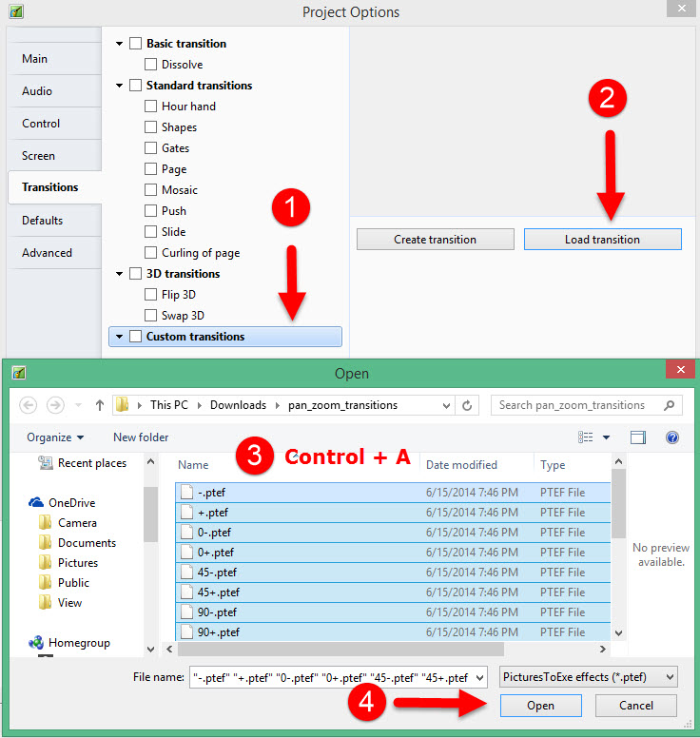Change the file view layout icon
The width and height of the screenshot is (700, 738).
(587, 437)
